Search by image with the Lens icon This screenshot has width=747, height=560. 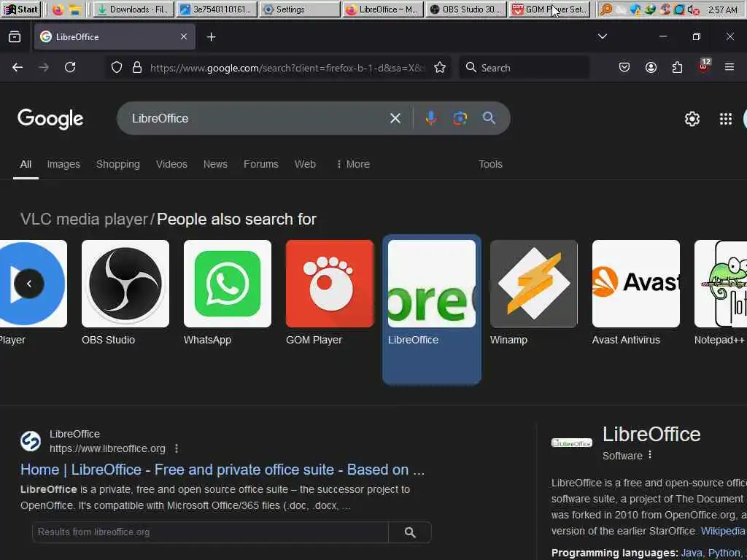pyautogui.click(x=460, y=118)
